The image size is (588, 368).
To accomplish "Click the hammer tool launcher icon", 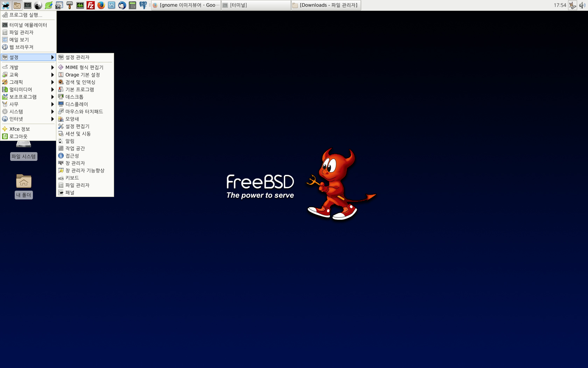I will [70, 5].
